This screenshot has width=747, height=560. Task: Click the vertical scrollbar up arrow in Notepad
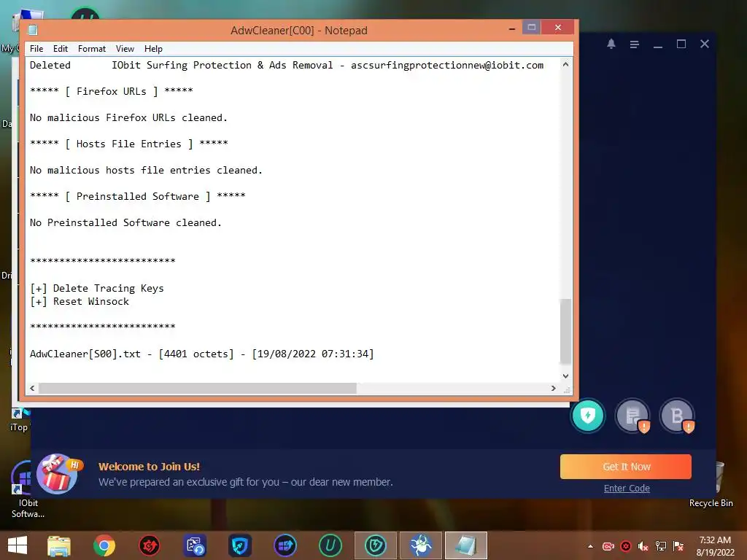click(565, 64)
